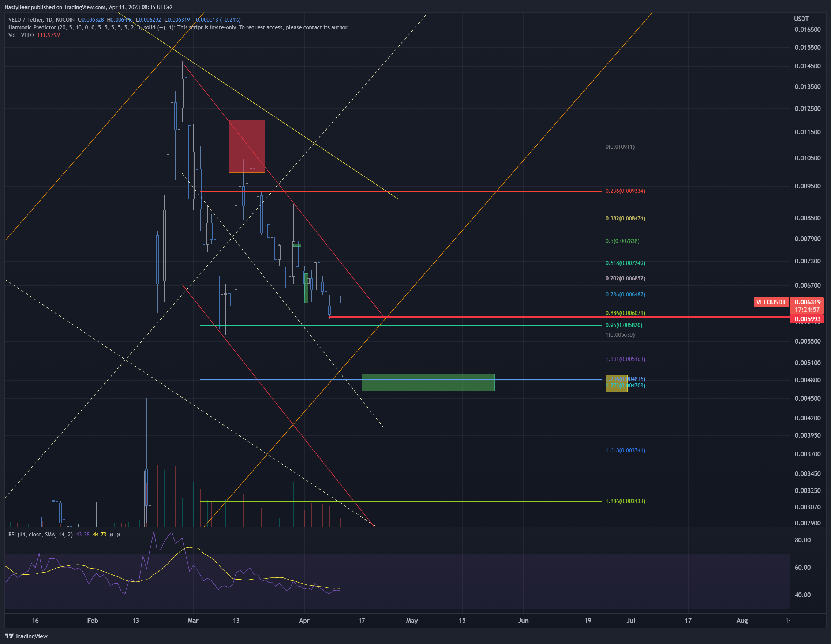Click the Aug label on time axis
This screenshot has height=644, width=831.
click(x=742, y=621)
